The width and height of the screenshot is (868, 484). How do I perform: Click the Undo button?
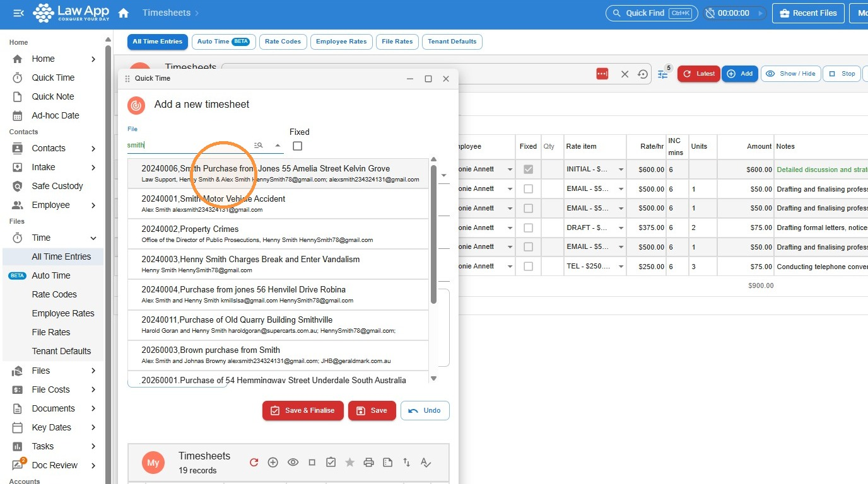[x=425, y=410]
